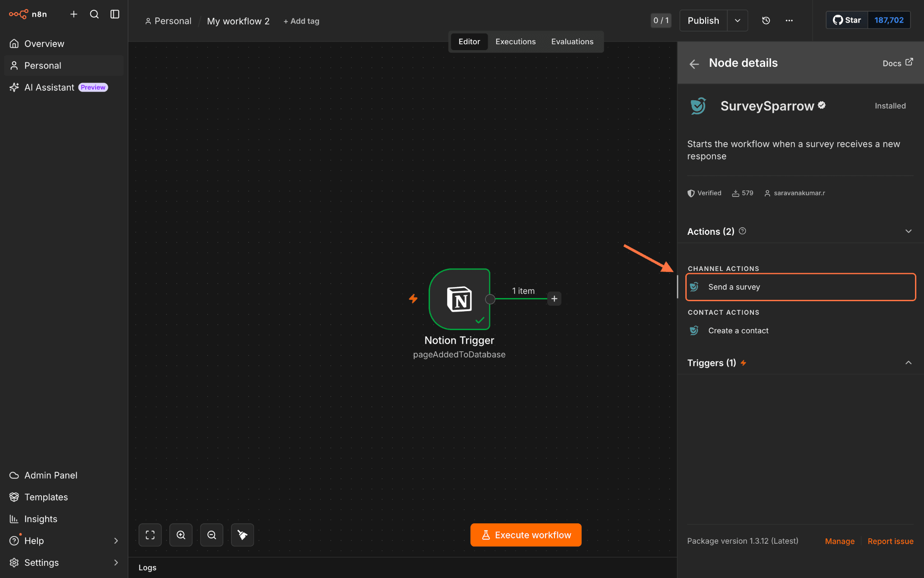
Task: Click the fit-to-view canvas button
Action: pos(150,535)
